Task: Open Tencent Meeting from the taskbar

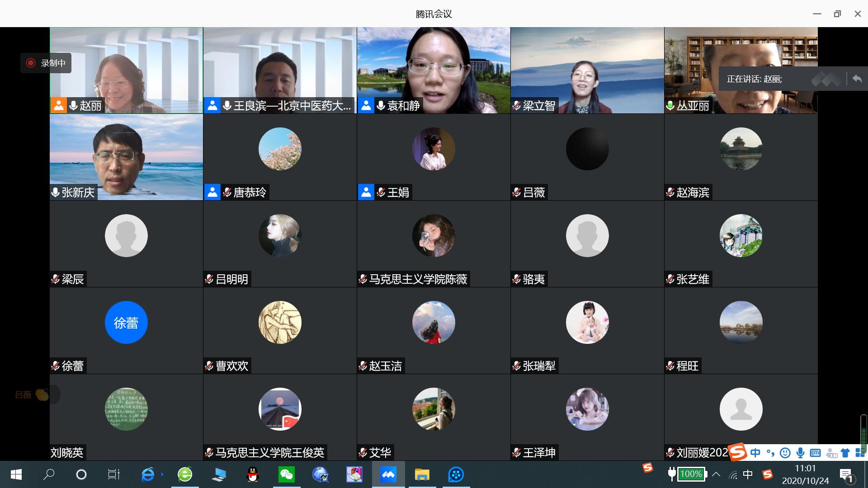Action: pos(388,474)
